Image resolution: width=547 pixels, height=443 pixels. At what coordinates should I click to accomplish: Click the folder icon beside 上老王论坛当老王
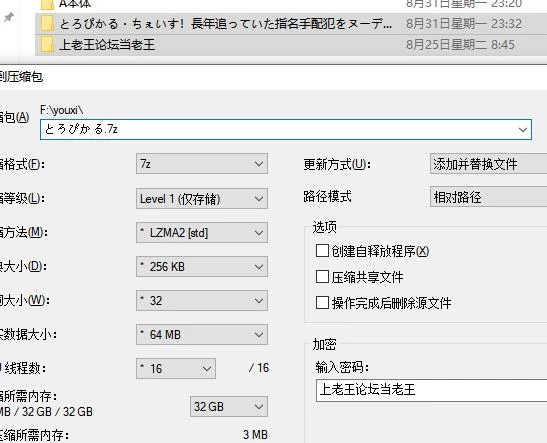47,45
